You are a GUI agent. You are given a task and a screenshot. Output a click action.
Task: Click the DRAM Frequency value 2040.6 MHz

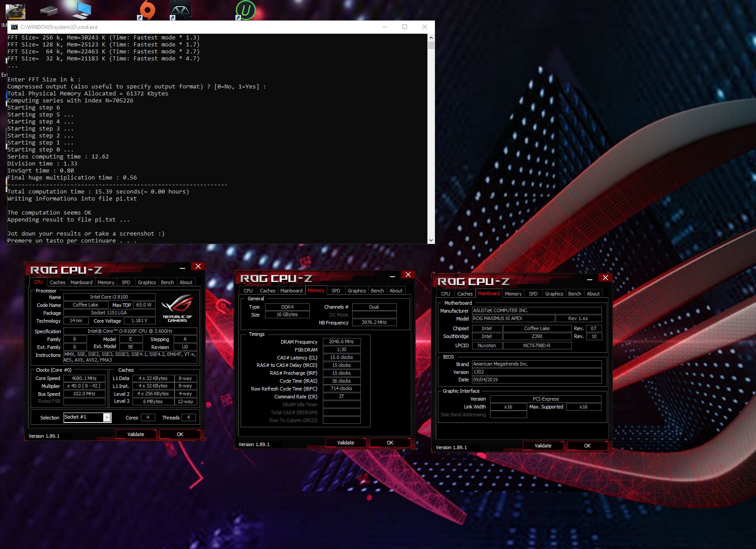click(342, 341)
